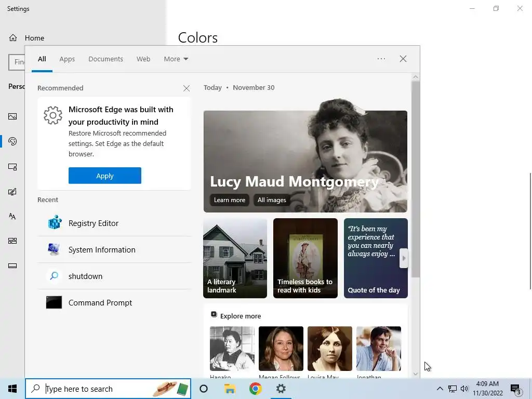Click the Type here to search box
Image resolution: width=532 pixels, height=399 pixels.
(x=108, y=389)
